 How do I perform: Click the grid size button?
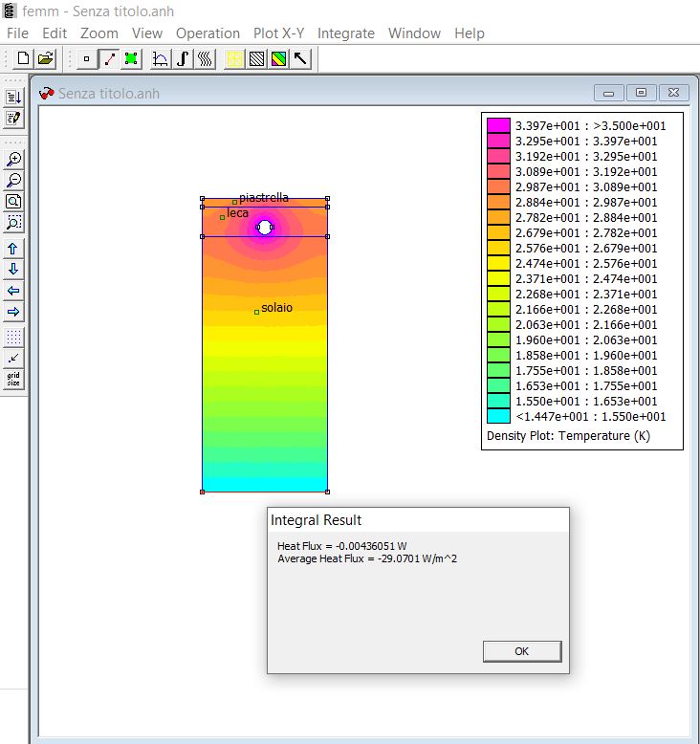(x=13, y=379)
